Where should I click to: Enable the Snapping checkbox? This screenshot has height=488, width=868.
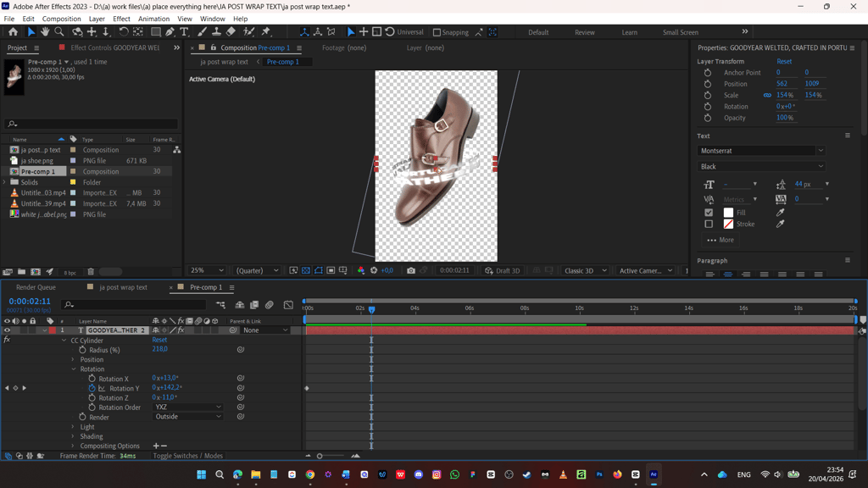[437, 32]
